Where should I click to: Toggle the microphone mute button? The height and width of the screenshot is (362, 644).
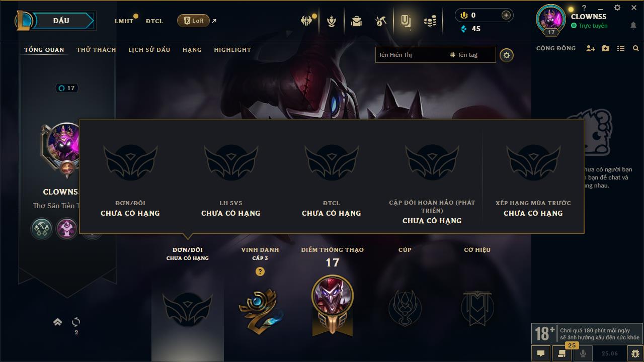pos(583,353)
